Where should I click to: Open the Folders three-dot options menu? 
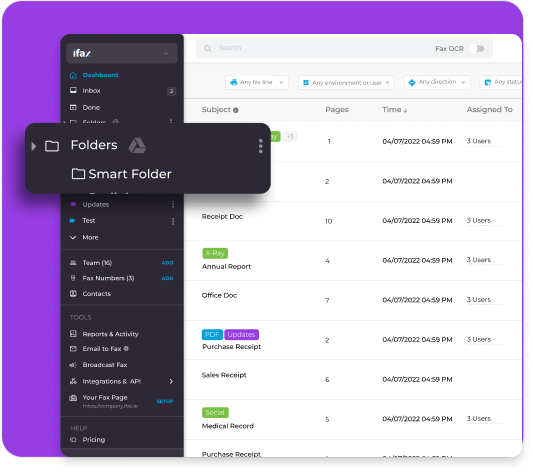260,146
